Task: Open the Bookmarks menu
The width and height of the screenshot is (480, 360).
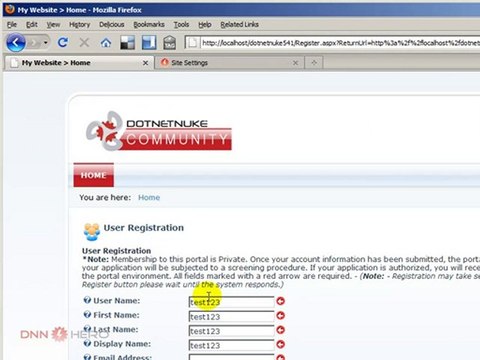Action: click(x=149, y=25)
